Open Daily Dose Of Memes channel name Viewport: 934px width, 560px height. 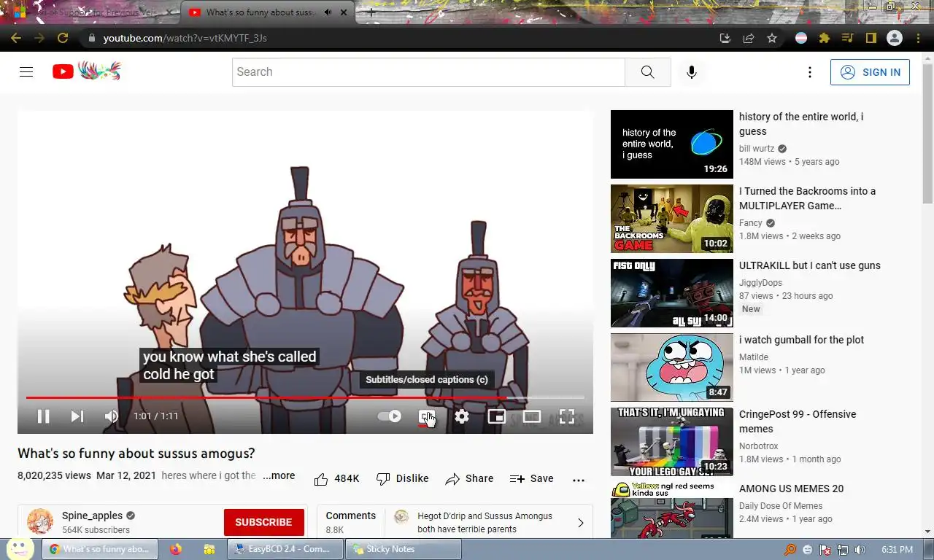[x=781, y=506]
